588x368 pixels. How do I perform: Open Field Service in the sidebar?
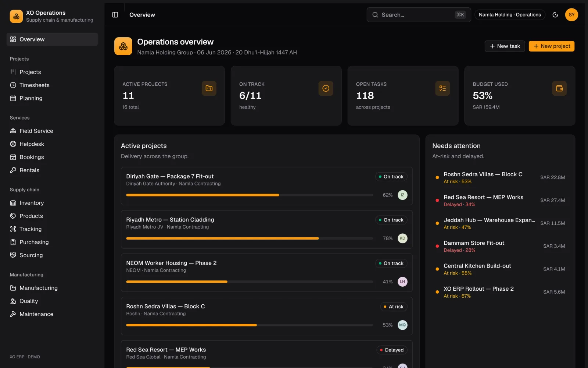(52, 131)
